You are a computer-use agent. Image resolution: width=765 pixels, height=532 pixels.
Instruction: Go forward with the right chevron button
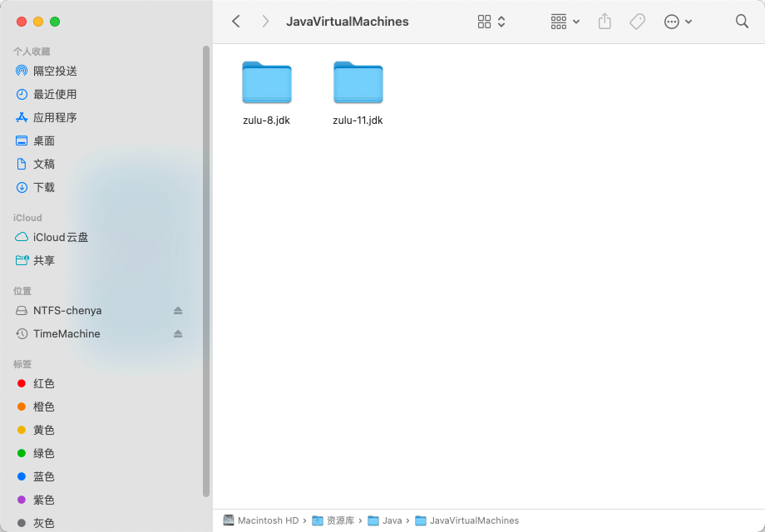click(265, 22)
